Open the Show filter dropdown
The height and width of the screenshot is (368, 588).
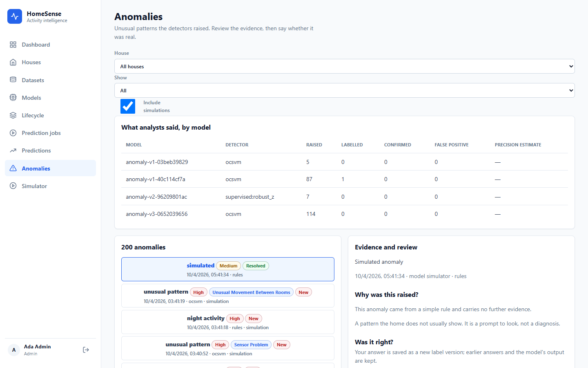click(344, 90)
